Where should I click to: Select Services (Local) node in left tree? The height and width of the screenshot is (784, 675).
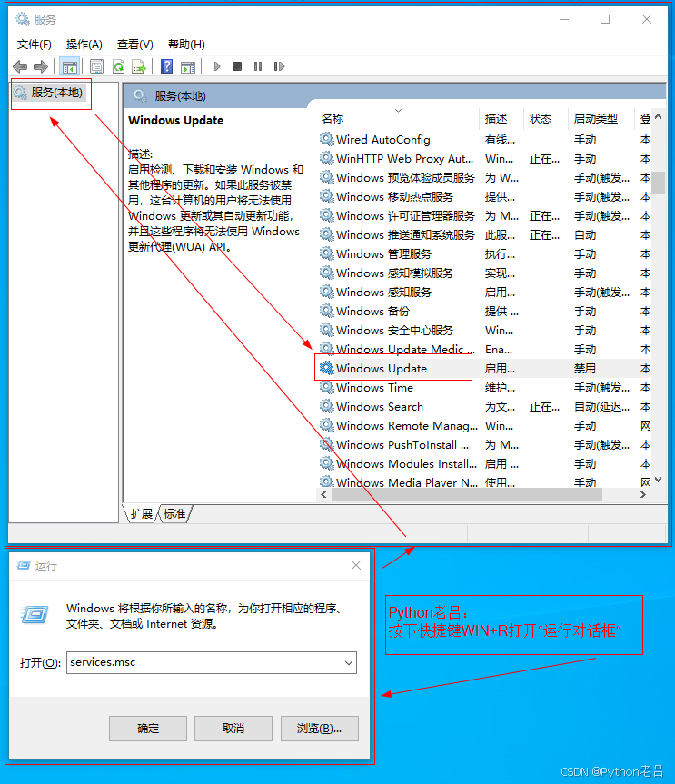click(48, 93)
